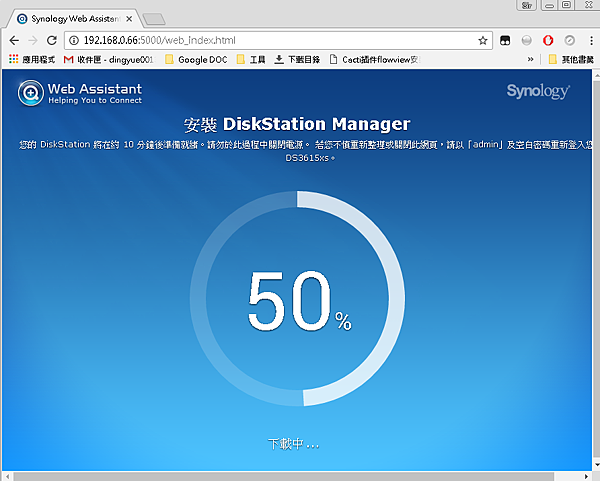Click the address bar showing 192.168.0.66:5000
This screenshot has width=600, height=481.
click(278, 40)
